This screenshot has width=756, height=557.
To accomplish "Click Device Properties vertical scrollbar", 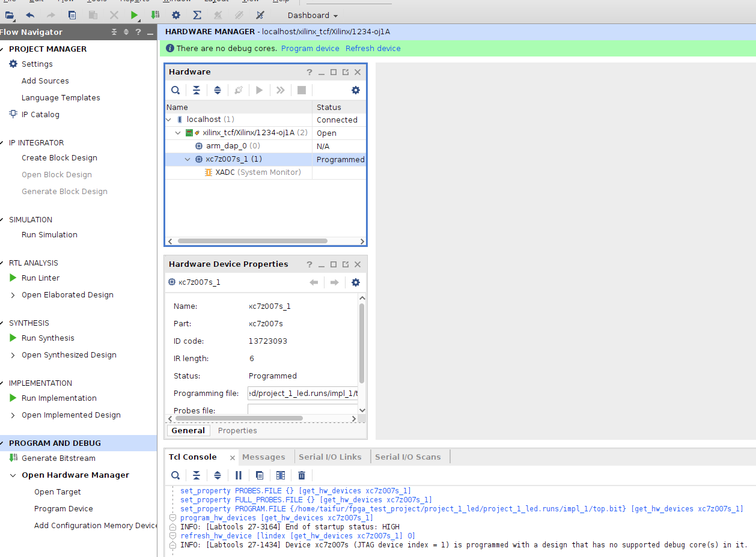I will [x=362, y=342].
